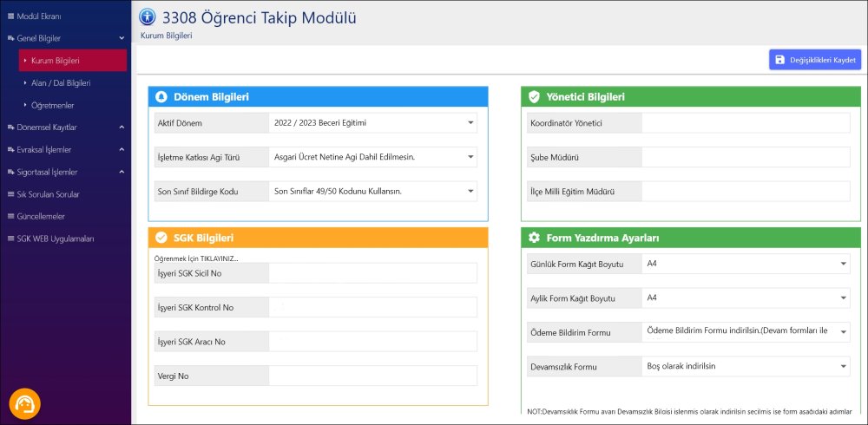868x425 pixels.
Task: Go to Öğretmenler in sidebar
Action: [x=53, y=105]
